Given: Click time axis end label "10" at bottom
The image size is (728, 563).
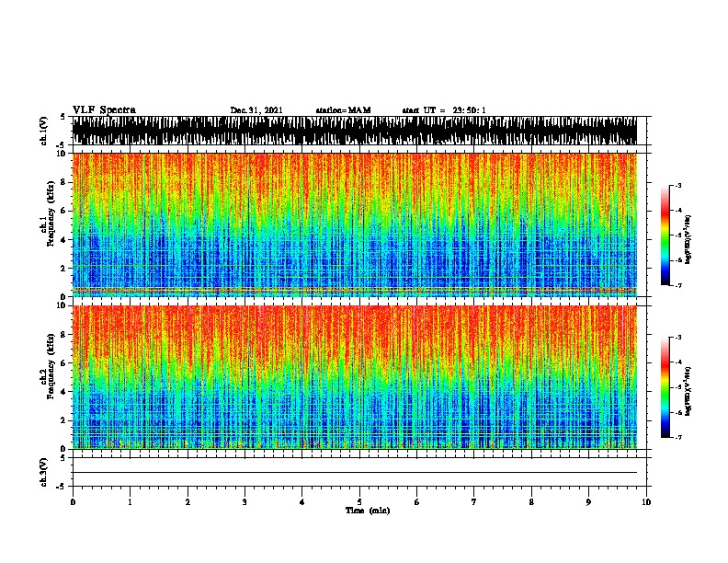Looking at the screenshot, I should [x=646, y=502].
